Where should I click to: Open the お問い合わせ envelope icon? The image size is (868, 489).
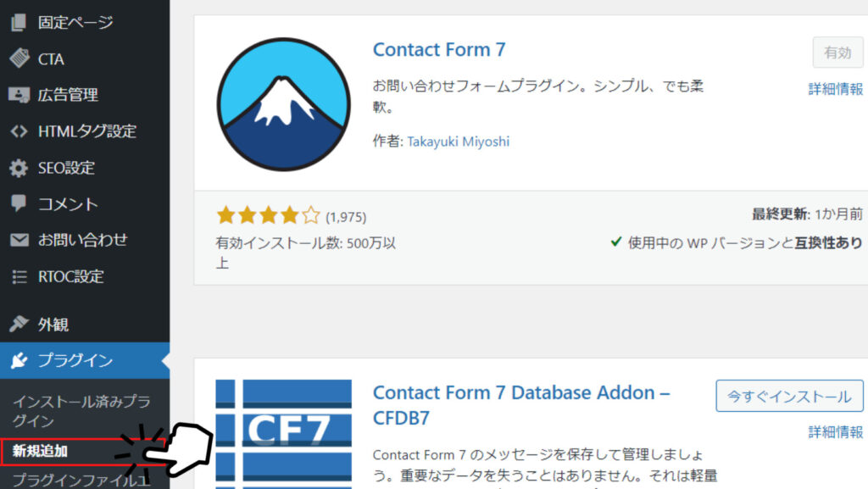[x=19, y=240]
